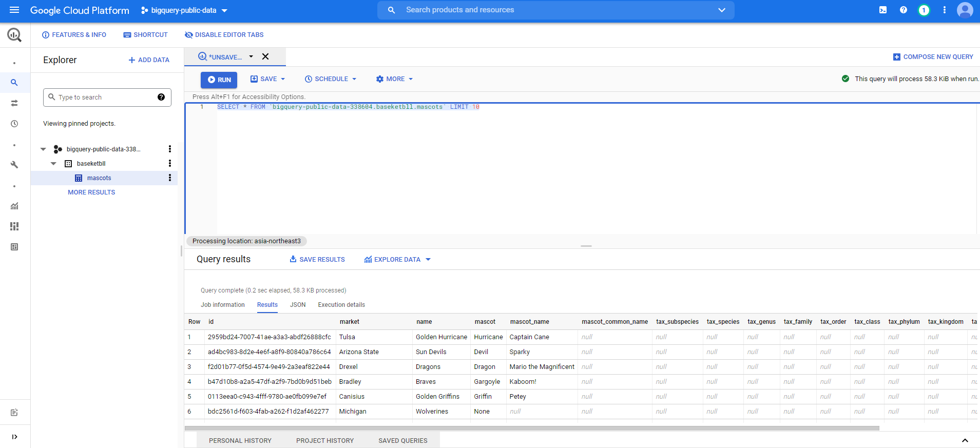This screenshot has width=980, height=448.
Task: Click the BigQuery logo icon
Action: click(14, 35)
